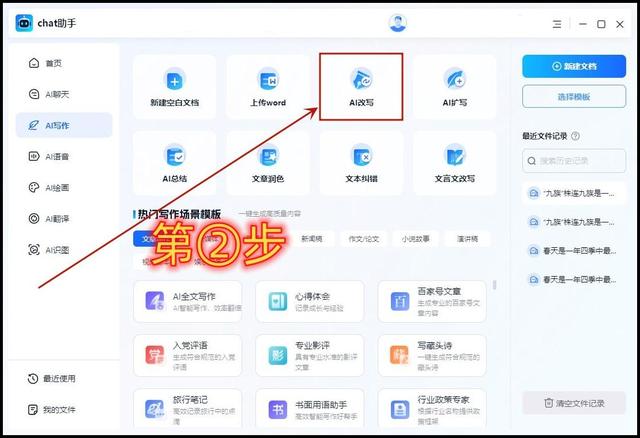Open the 首页 home icon in sidebar

click(x=34, y=63)
